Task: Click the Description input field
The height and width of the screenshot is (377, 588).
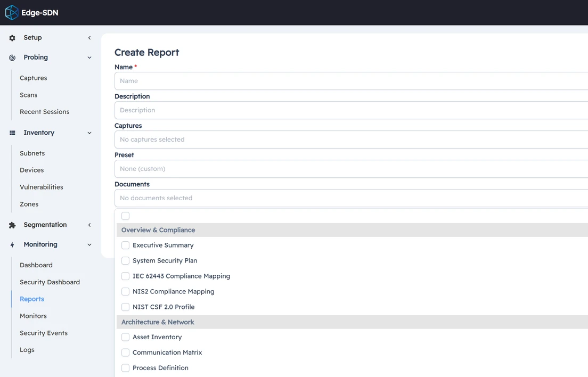Action: 351,110
